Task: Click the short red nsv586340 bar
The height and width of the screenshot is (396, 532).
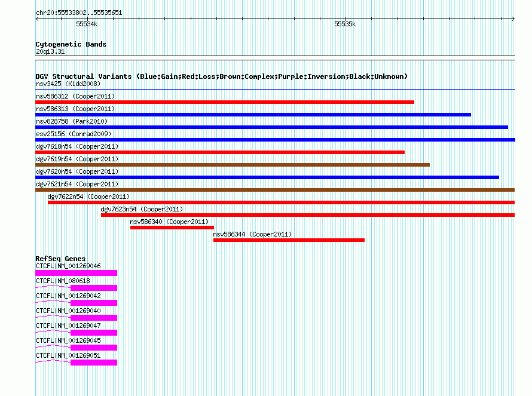Action: pos(172,228)
